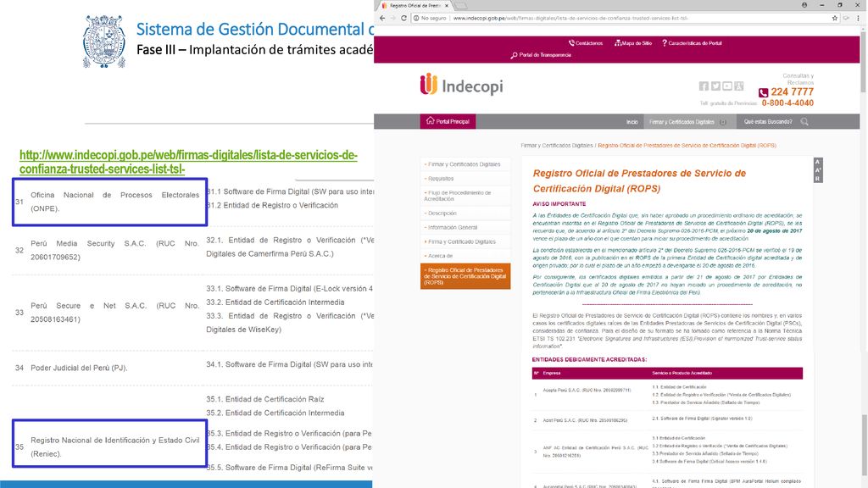Click Poder Judicial del Perú (PJ) text
The image size is (868, 488).
79,368
